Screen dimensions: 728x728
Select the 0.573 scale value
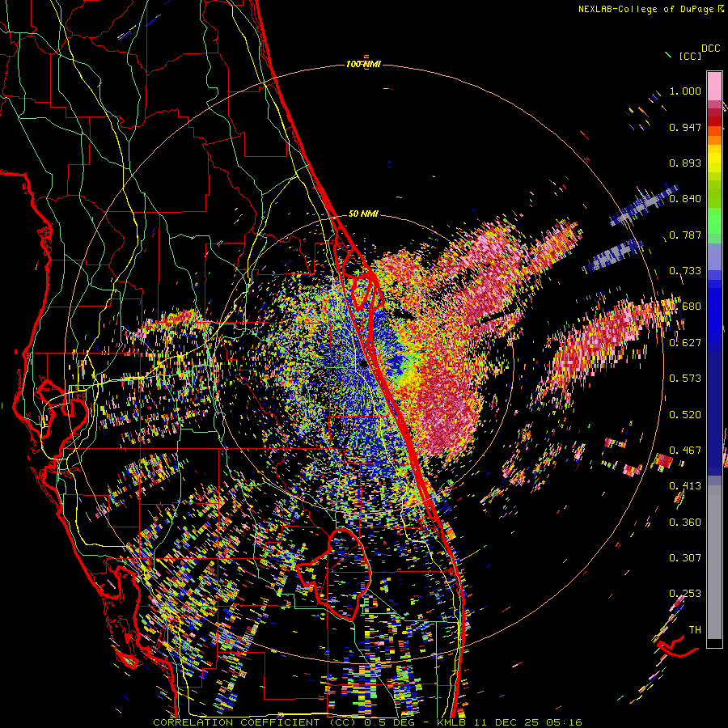click(x=685, y=379)
